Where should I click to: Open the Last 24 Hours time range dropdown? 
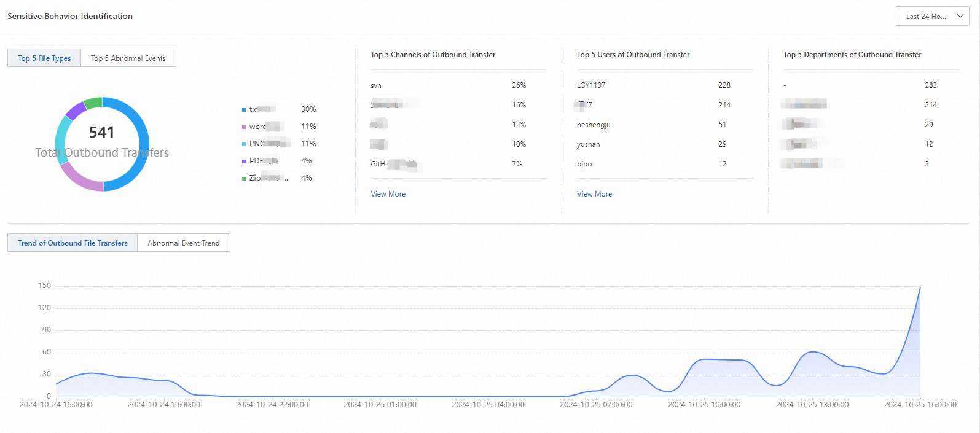(932, 17)
